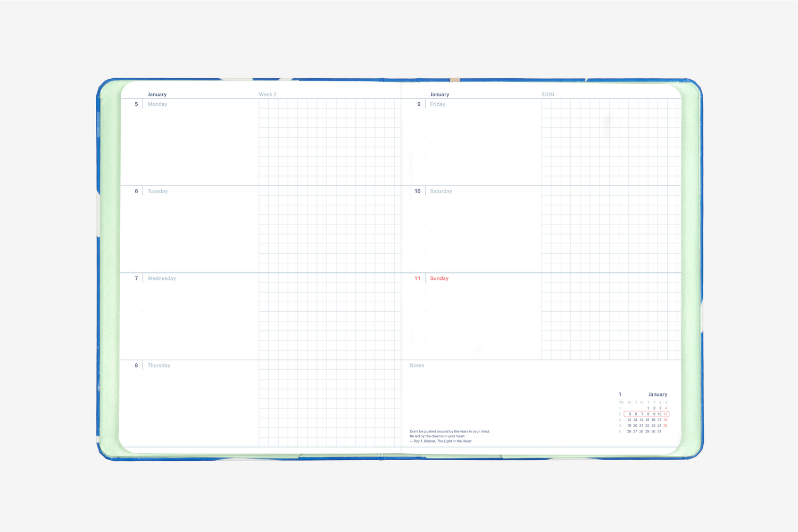
Task: Click the mini calendar January title
Action: pos(657,395)
